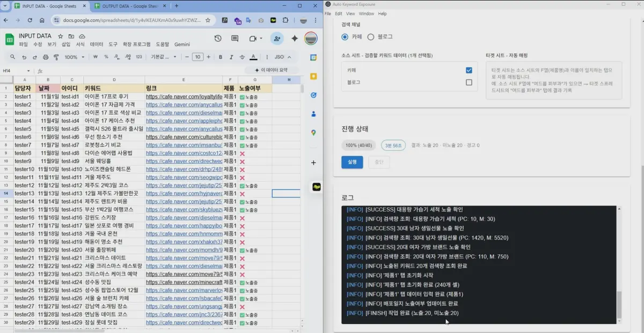Reload the browser page
This screenshot has width=644, height=333.
[x=30, y=20]
